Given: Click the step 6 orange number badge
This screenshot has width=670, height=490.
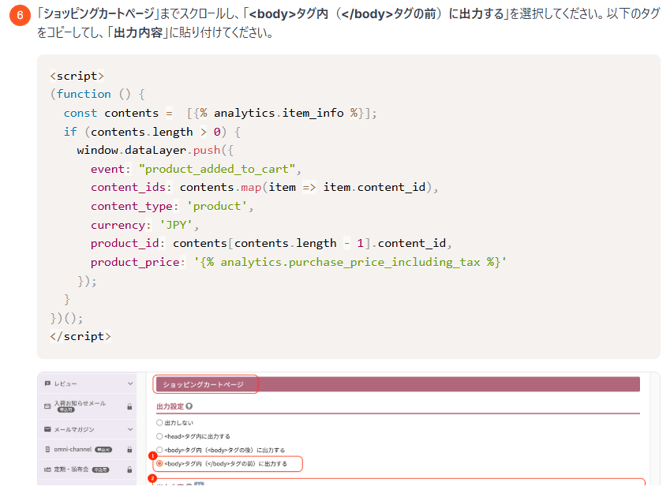Looking at the screenshot, I should (16, 16).
